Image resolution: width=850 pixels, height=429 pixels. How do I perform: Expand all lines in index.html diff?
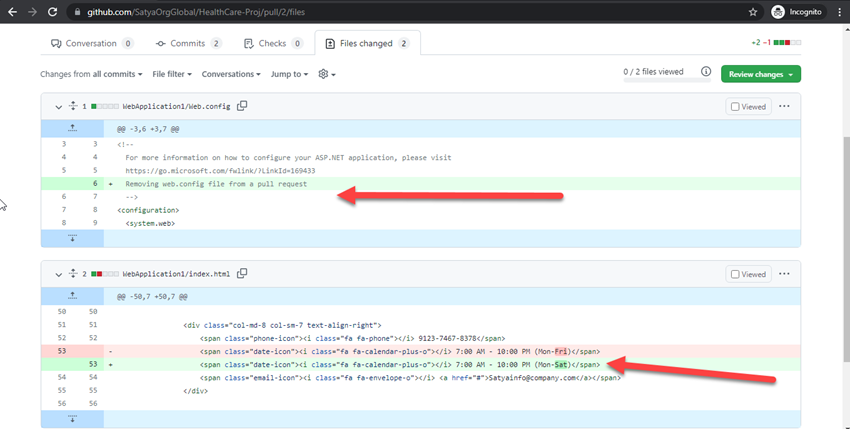tap(73, 274)
